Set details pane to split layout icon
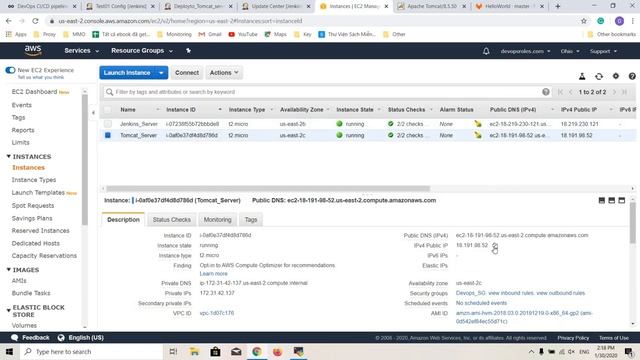The width and height of the screenshot is (640, 360). (x=611, y=200)
